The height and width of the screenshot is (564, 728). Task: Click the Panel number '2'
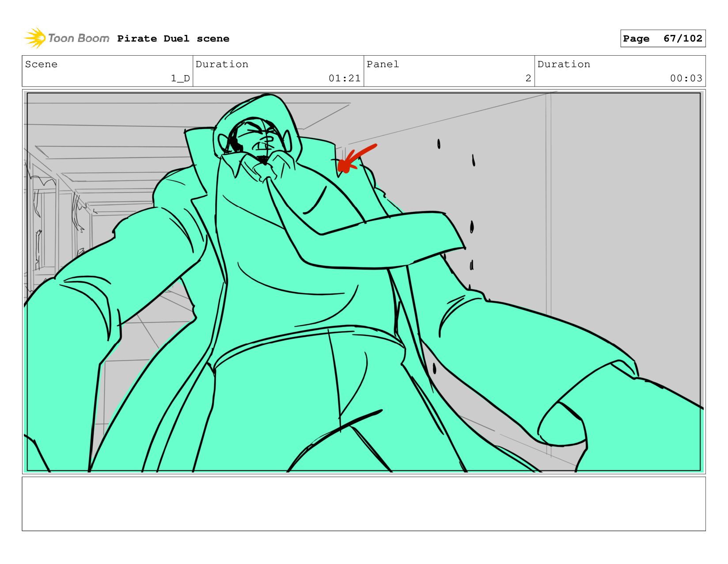point(528,78)
